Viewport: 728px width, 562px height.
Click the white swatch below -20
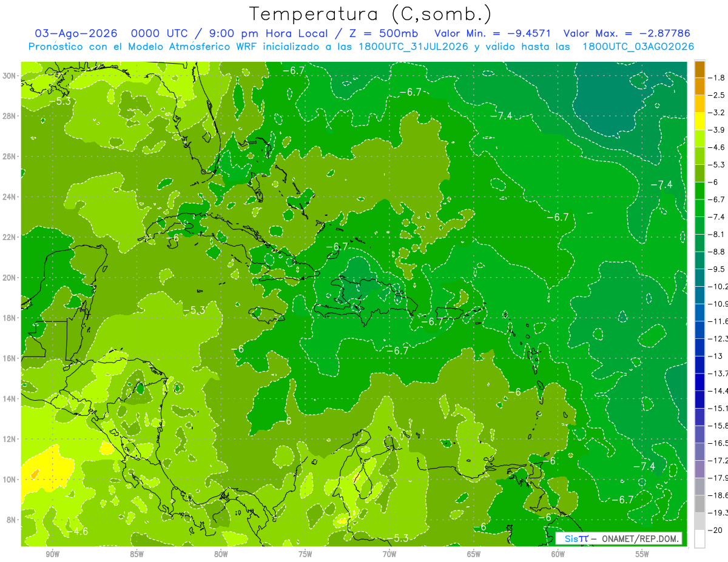coord(699,538)
